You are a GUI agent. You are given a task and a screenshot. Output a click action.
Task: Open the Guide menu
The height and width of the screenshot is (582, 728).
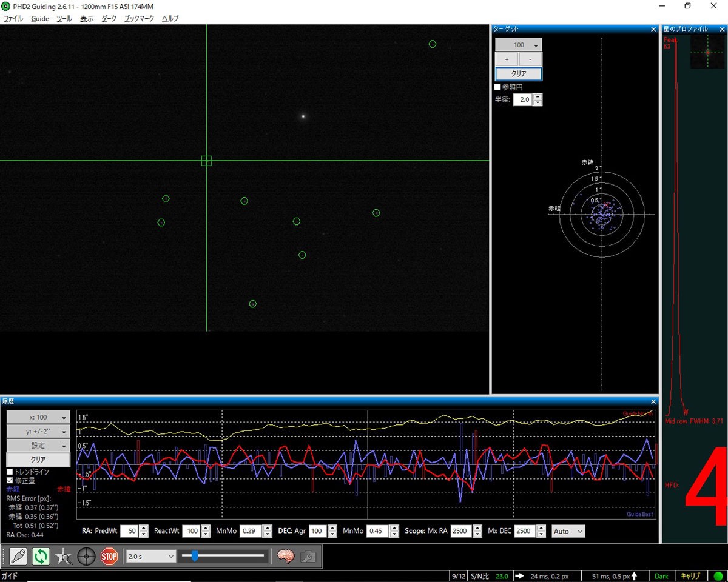point(40,19)
